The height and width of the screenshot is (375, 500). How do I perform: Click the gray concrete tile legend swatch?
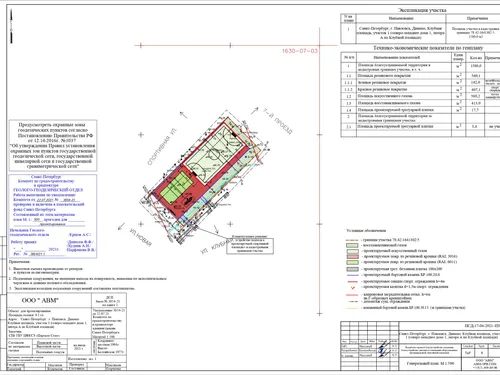pyautogui.click(x=352, y=269)
